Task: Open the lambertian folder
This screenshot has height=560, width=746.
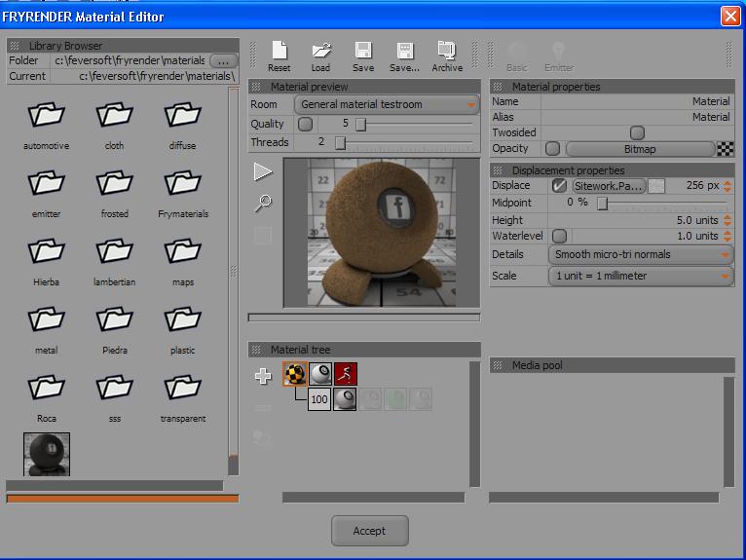Action: coord(114,261)
